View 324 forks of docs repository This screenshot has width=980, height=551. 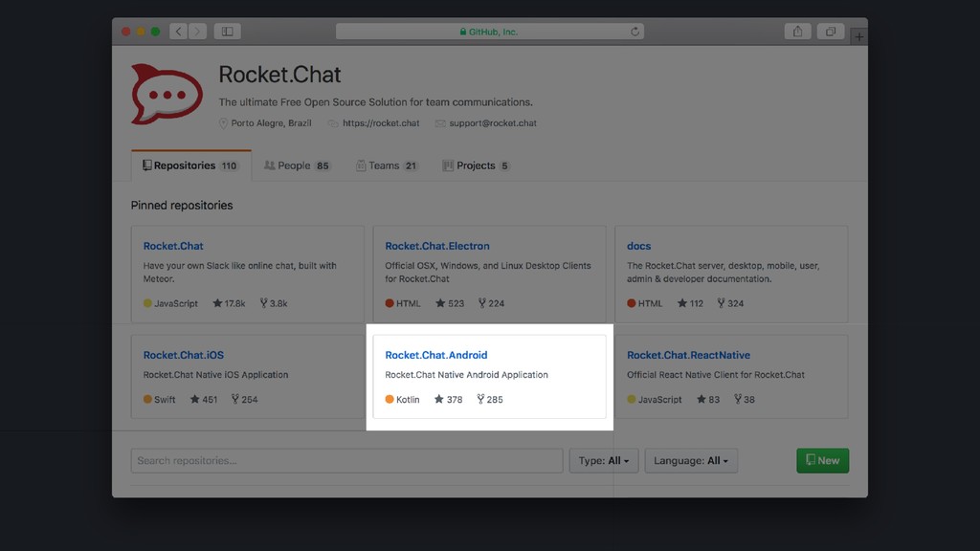click(x=730, y=303)
